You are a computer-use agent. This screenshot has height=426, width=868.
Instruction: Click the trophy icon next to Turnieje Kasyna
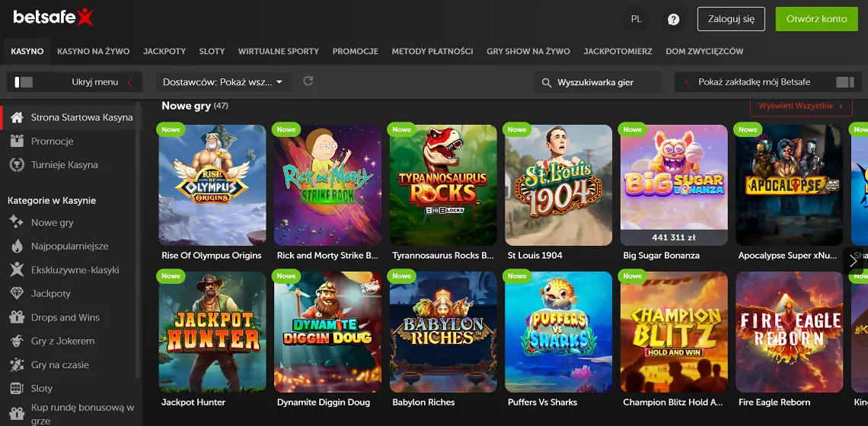17,165
